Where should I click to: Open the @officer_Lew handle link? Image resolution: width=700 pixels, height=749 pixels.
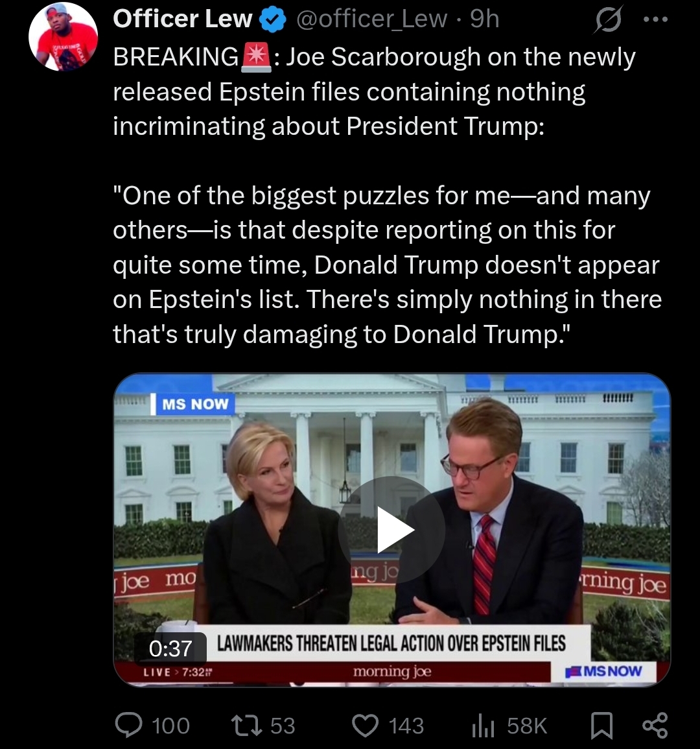coord(371,19)
